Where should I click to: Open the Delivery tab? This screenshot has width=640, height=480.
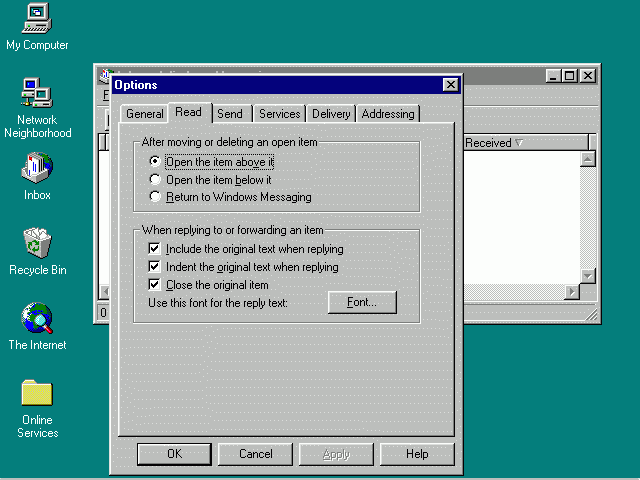[331, 114]
